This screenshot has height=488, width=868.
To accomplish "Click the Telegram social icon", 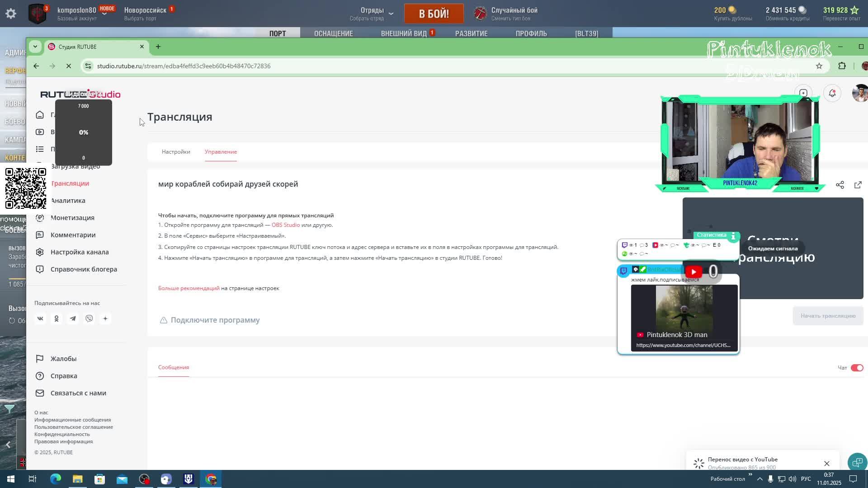I will [x=73, y=319].
